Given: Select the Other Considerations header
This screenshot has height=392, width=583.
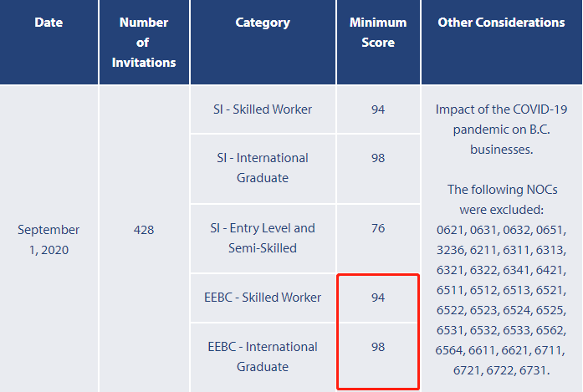Looking at the screenshot, I should coord(501,23).
